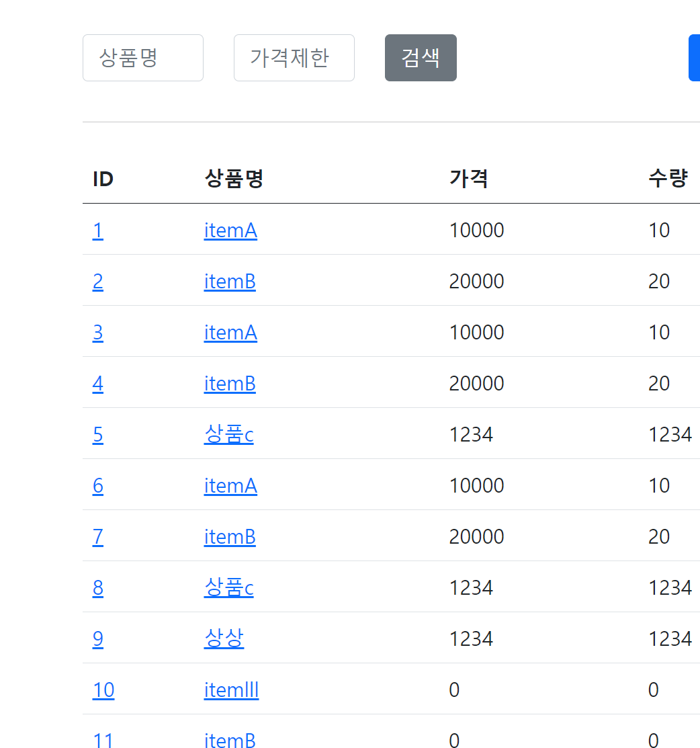This screenshot has height=748, width=700.
Task: Open item ID 3 link
Action: [x=98, y=333]
